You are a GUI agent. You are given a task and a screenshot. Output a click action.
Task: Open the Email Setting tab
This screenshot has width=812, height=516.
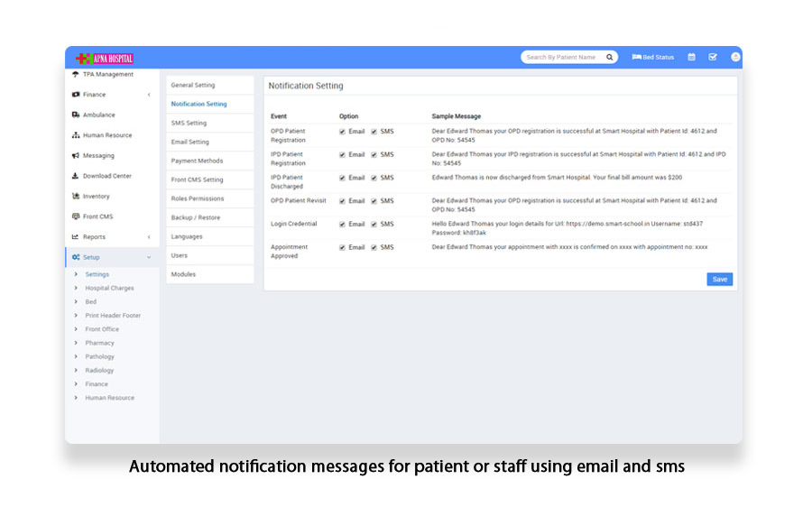click(x=210, y=142)
